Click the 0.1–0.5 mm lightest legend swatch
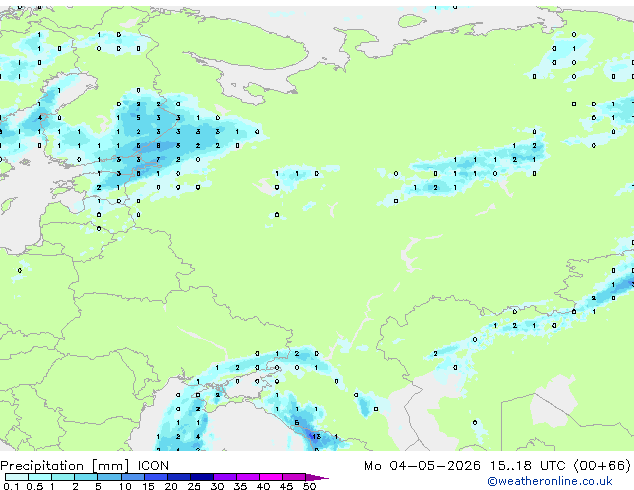 pos(17,477)
